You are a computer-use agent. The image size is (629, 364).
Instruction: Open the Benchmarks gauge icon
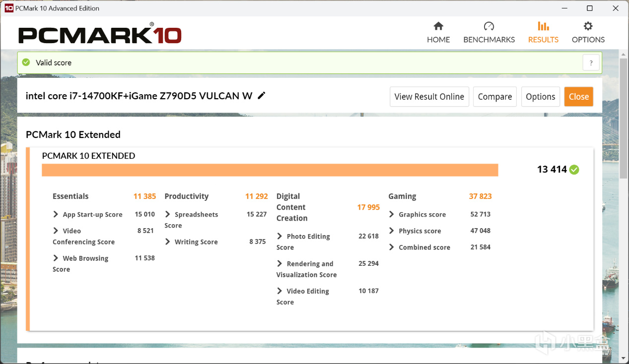click(489, 26)
